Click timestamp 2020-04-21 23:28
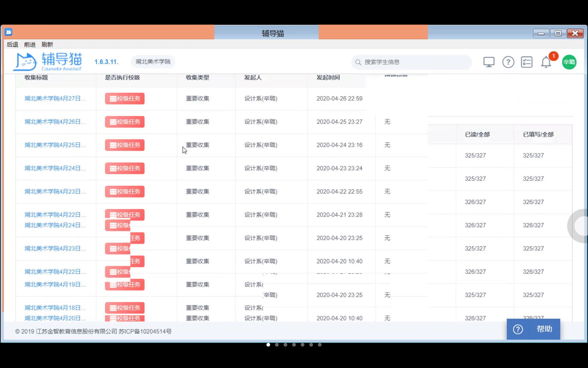The width and height of the screenshot is (588, 368). coord(339,215)
